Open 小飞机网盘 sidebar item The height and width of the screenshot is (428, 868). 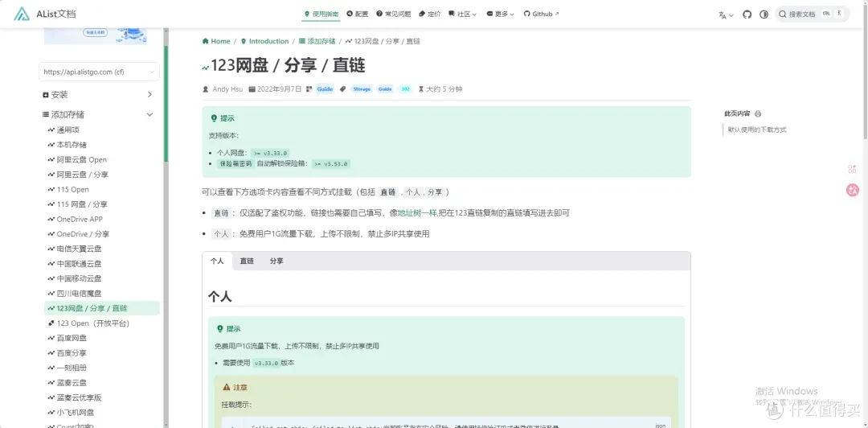coord(102,413)
